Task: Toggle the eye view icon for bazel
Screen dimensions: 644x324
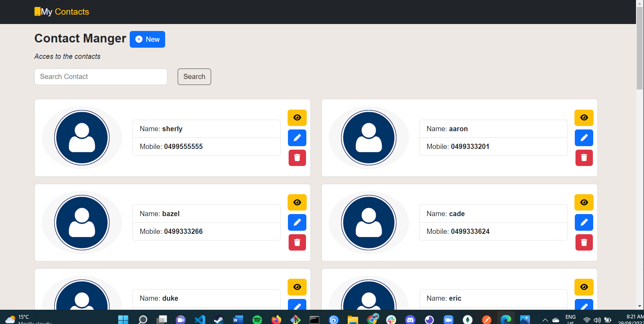Action: click(297, 202)
